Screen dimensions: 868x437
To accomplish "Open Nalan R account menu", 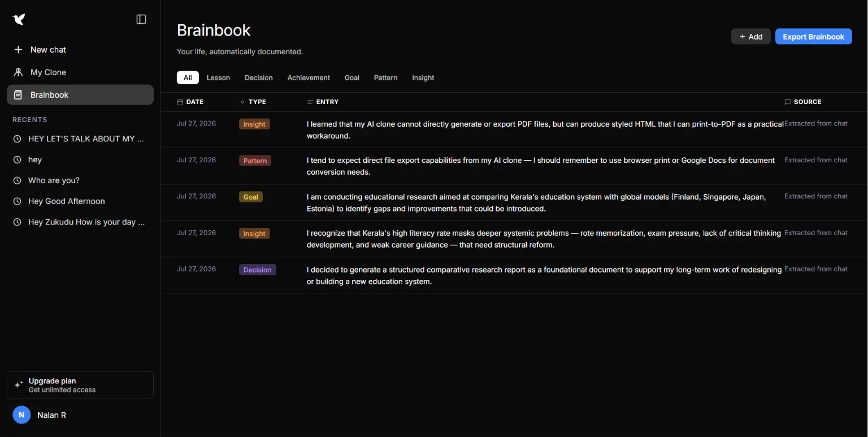I will point(80,415).
